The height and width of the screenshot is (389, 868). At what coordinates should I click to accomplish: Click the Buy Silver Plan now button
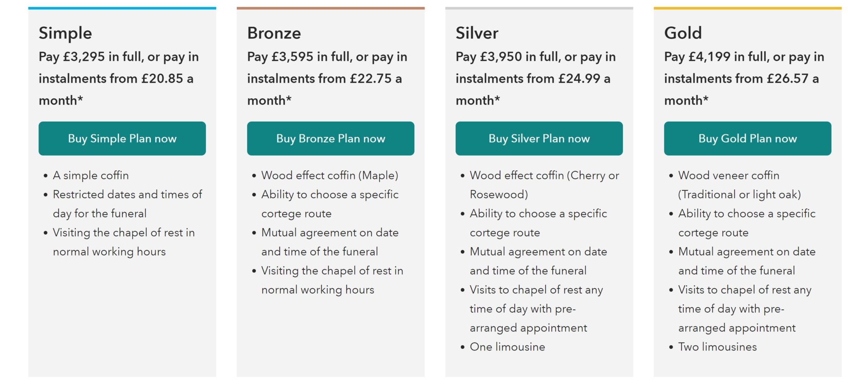[x=539, y=138]
